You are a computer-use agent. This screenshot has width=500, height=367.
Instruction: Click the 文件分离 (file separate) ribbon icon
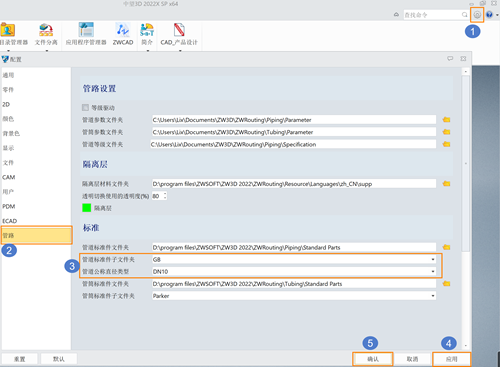(x=46, y=34)
